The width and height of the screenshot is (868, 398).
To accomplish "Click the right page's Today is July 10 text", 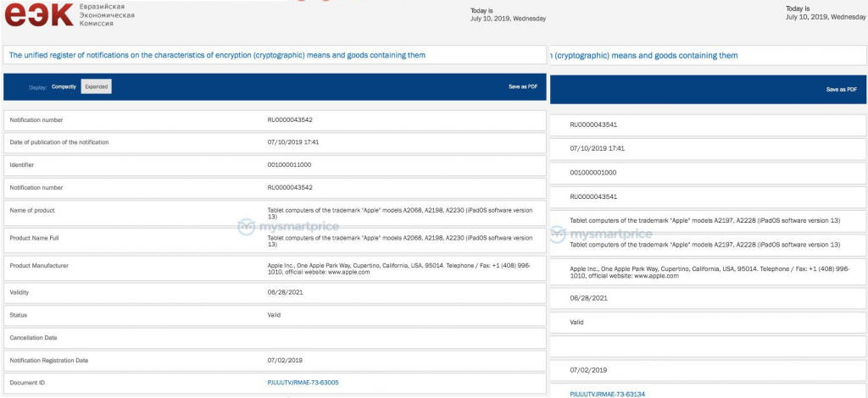I will point(826,13).
